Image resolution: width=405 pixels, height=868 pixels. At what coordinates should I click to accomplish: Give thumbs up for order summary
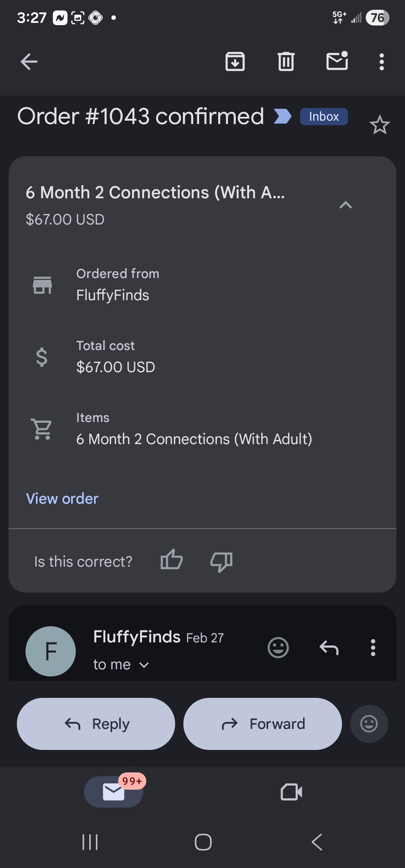(171, 561)
